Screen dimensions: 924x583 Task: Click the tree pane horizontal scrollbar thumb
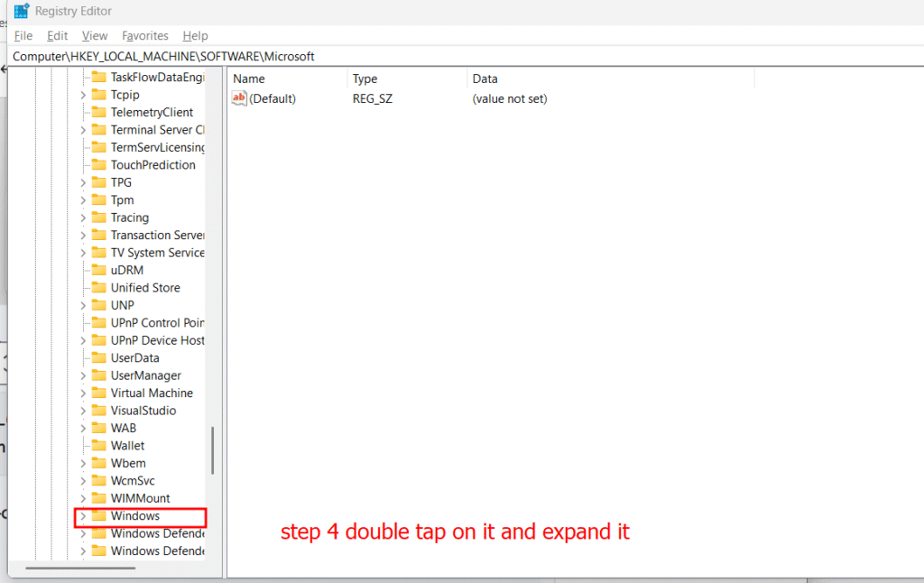tap(80, 569)
